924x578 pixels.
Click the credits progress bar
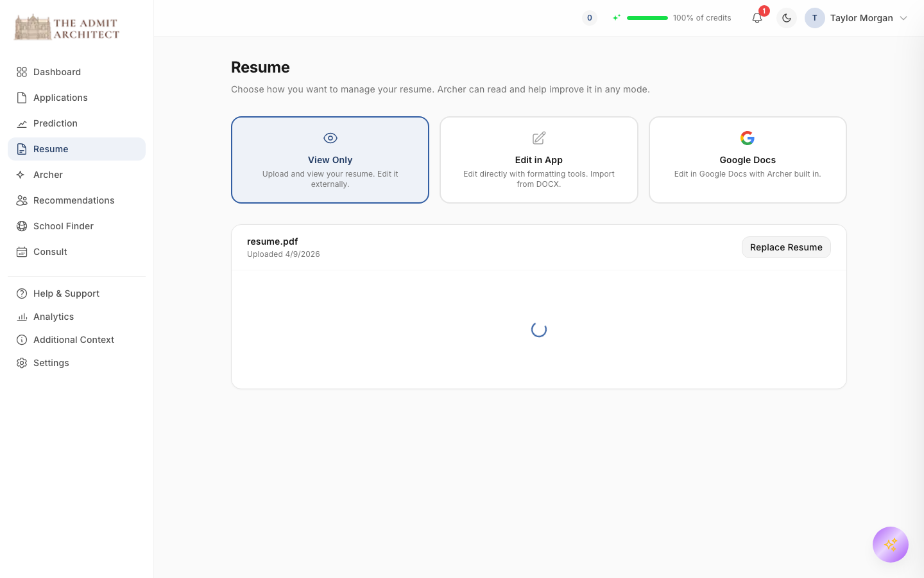pyautogui.click(x=647, y=18)
